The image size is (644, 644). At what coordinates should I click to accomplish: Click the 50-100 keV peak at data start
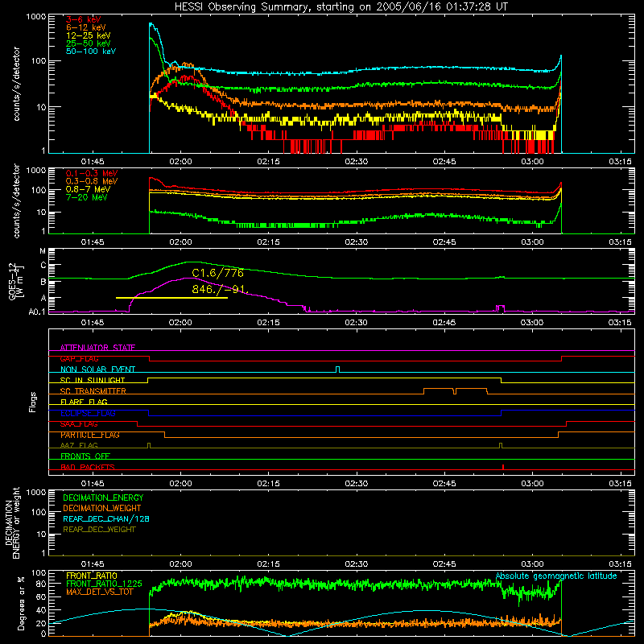click(151, 25)
